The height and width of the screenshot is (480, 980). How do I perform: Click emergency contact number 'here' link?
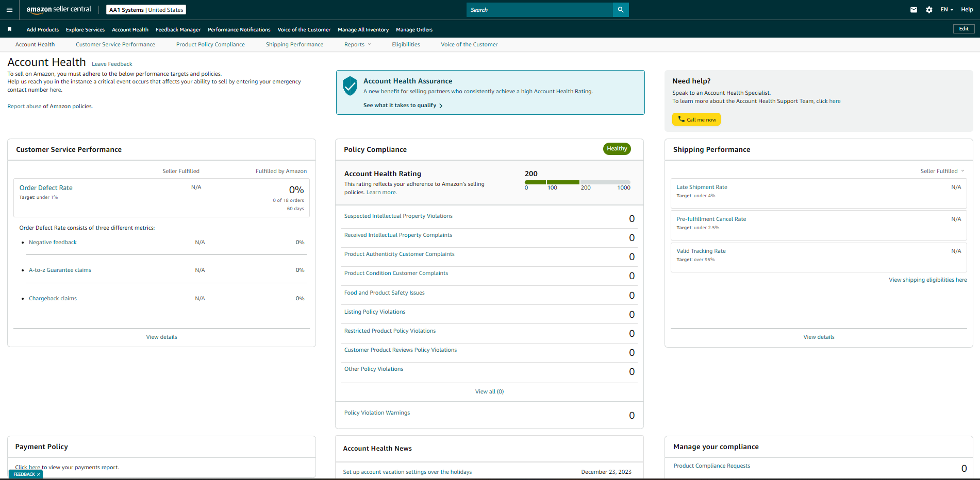(55, 90)
